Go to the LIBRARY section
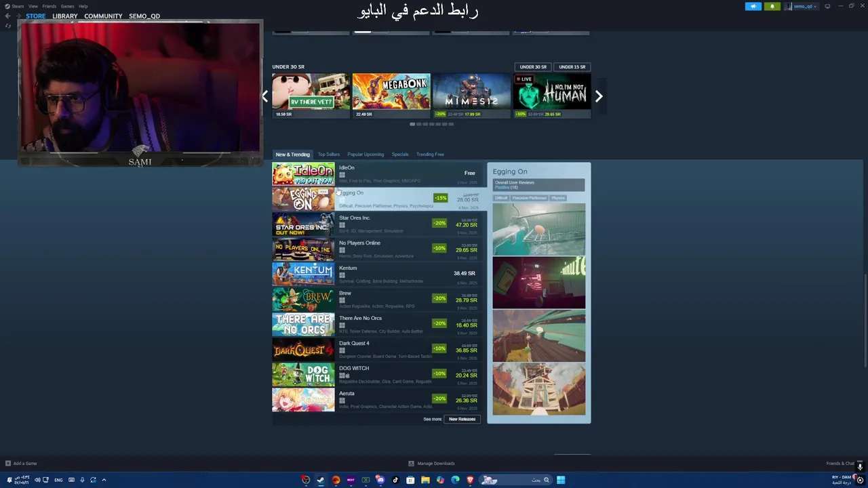Viewport: 868px width, 488px height. 65,16
